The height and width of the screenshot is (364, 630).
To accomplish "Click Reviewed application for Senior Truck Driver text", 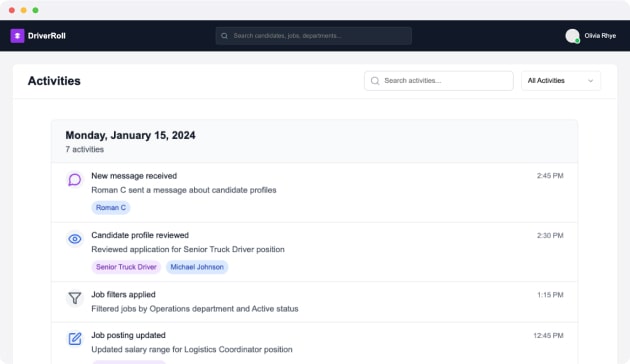I will tap(188, 249).
